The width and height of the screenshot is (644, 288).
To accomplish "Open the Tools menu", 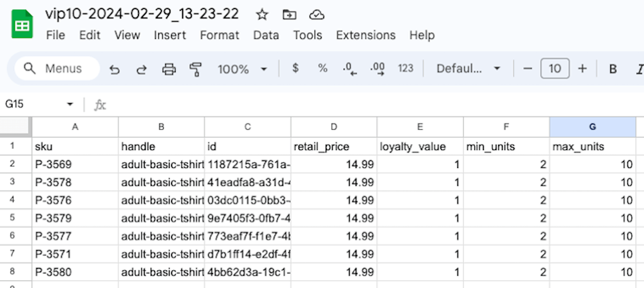I will tap(308, 35).
